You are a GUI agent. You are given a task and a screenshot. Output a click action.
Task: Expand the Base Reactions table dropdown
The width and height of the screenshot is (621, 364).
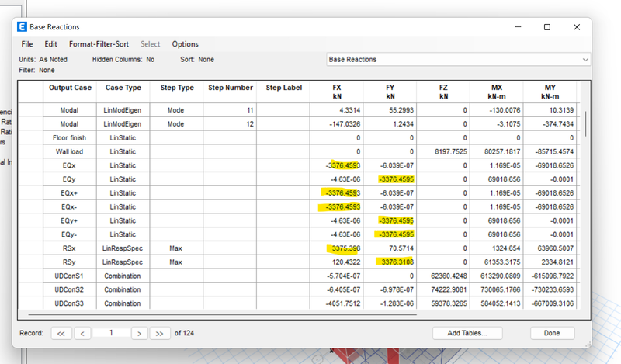585,60
